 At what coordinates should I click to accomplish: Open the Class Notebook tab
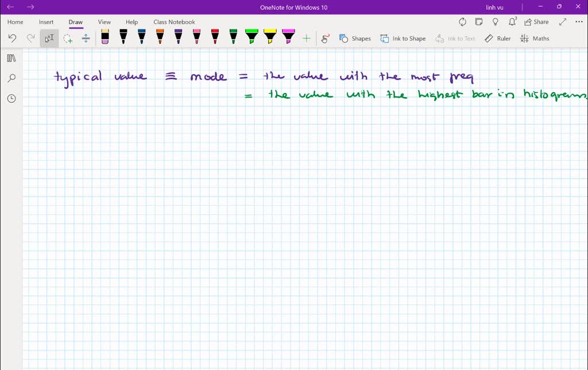coord(174,22)
